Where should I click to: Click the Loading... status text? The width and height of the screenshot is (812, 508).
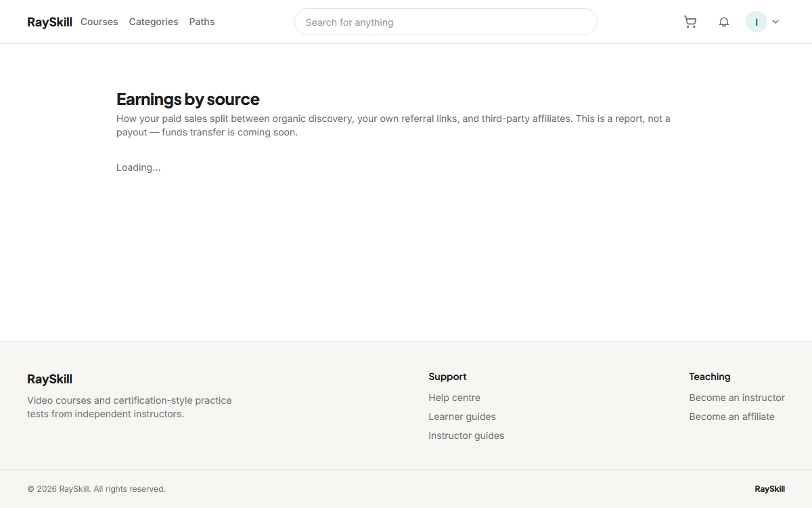click(x=139, y=167)
